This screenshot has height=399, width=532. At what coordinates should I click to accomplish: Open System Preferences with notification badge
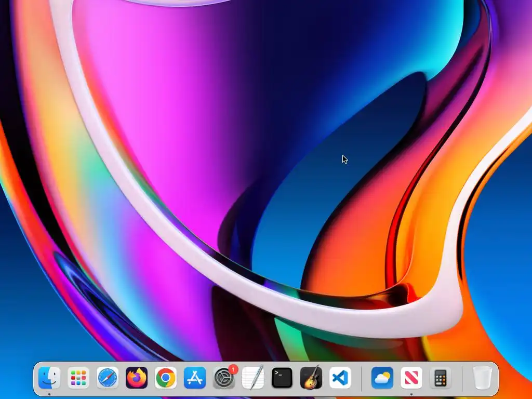click(x=224, y=378)
